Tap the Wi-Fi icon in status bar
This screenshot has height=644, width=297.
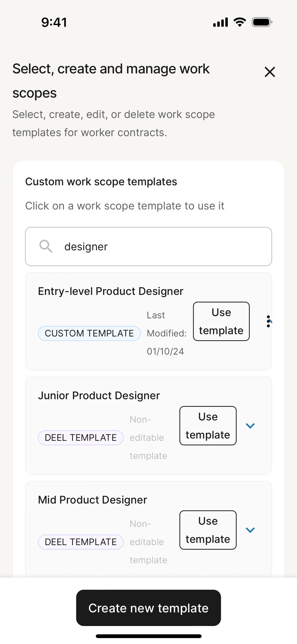(239, 22)
